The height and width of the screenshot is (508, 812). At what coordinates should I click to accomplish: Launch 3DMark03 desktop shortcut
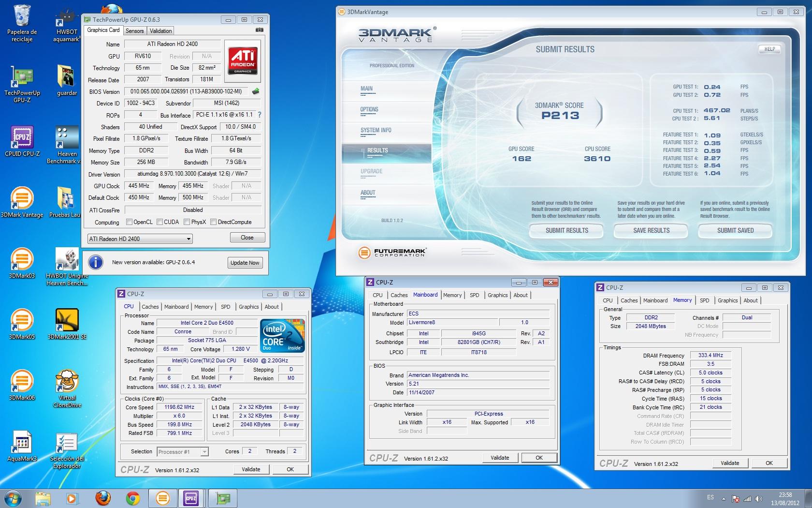coord(22,263)
